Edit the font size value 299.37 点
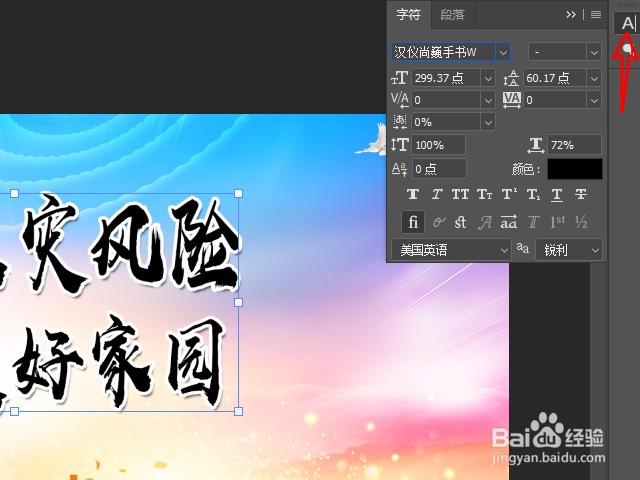This screenshot has height=480, width=640. click(x=446, y=78)
